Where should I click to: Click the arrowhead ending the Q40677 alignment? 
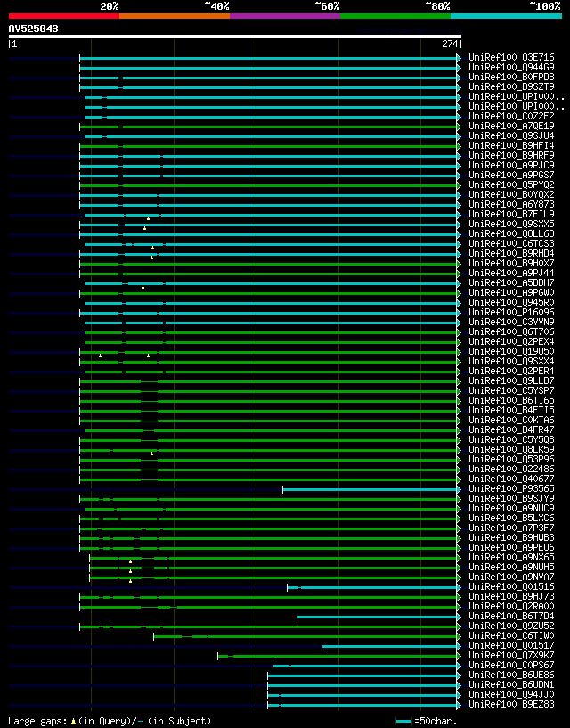tap(459, 479)
